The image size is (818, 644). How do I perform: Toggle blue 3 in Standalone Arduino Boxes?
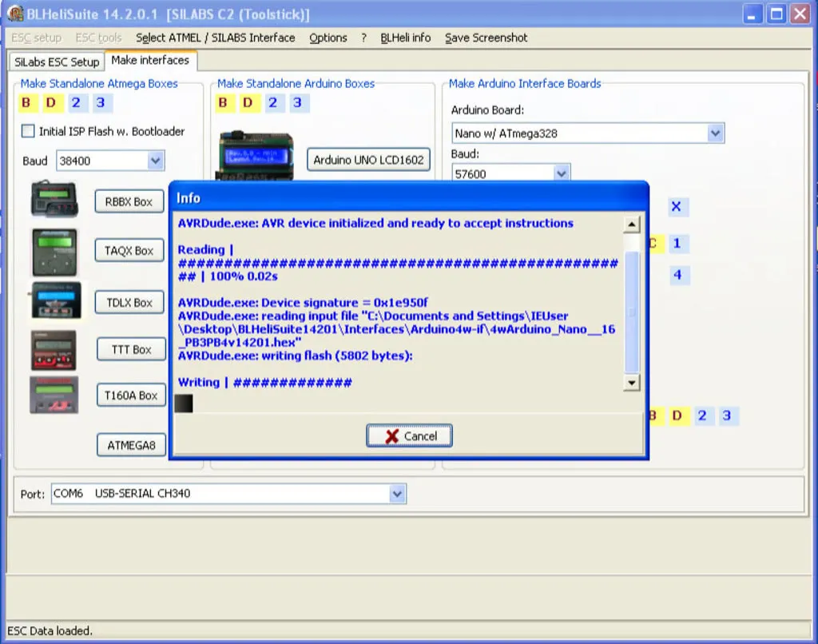(297, 102)
